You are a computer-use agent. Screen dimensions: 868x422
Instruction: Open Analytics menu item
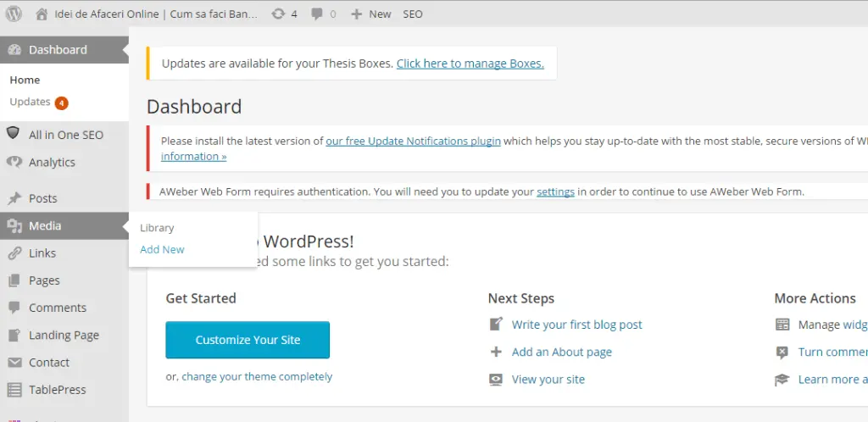pyautogui.click(x=64, y=162)
